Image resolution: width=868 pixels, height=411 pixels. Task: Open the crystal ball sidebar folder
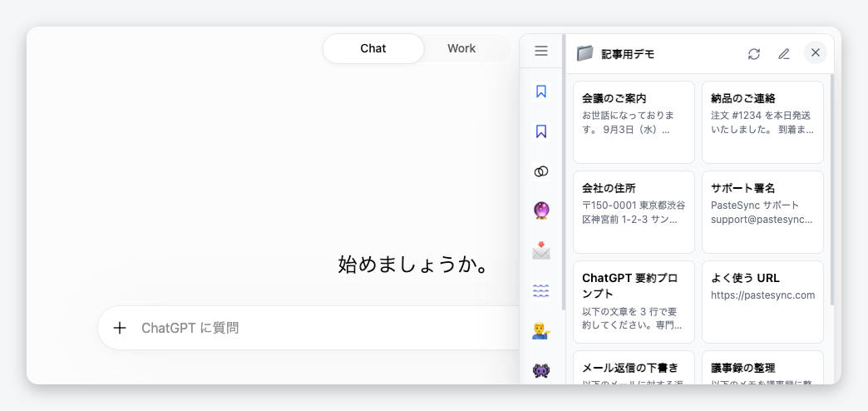[x=541, y=211]
